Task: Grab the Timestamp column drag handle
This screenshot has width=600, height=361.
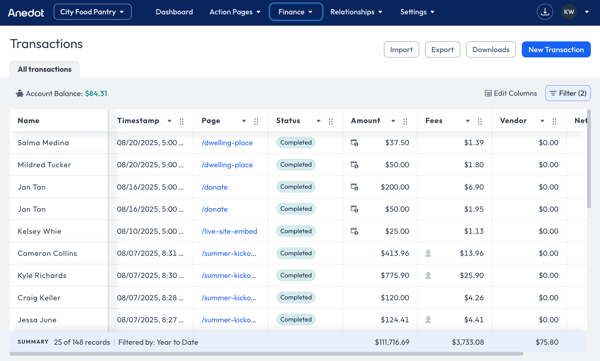Action: click(181, 121)
